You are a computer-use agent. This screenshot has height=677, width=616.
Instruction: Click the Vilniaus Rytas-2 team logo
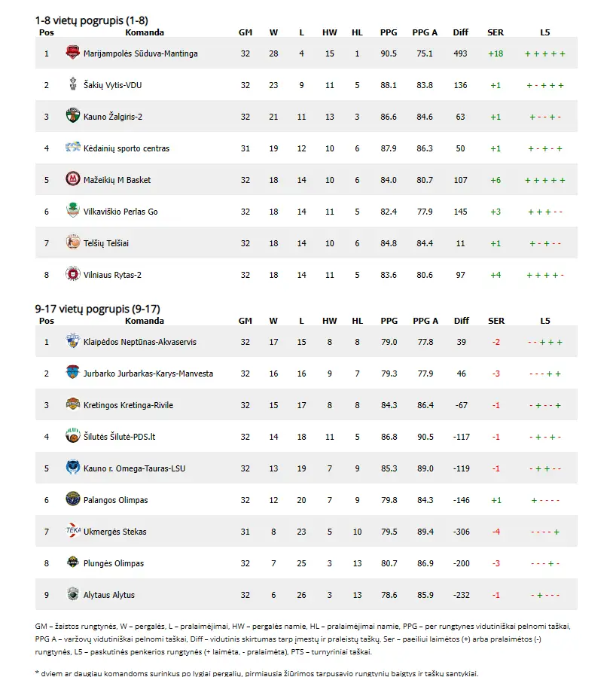(72, 273)
